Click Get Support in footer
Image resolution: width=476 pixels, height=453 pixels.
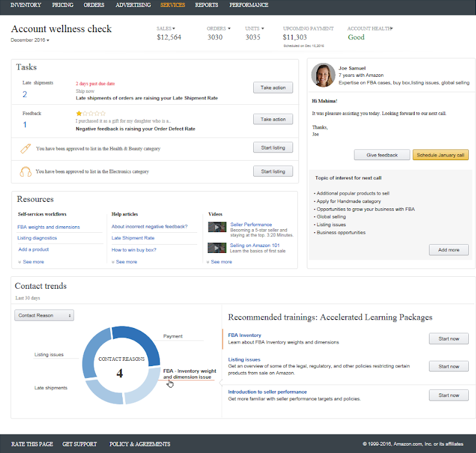pyautogui.click(x=80, y=444)
